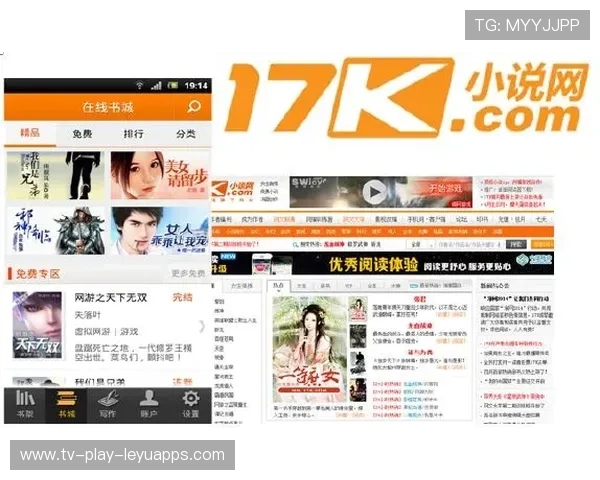Open the 女人乖乖让我宠 banner cover
Image resolution: width=600 pixels, height=480 pixels.
(160, 231)
